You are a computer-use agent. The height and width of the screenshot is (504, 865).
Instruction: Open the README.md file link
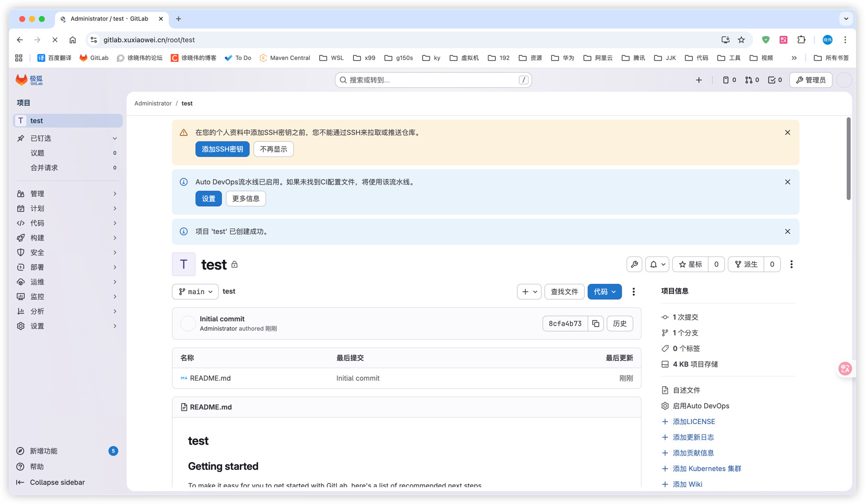pos(210,378)
